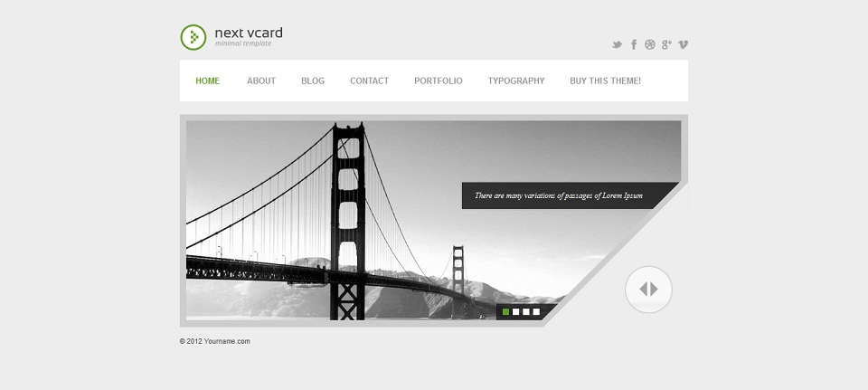Advance slider with right arrow
The height and width of the screenshot is (390, 868).
click(655, 290)
